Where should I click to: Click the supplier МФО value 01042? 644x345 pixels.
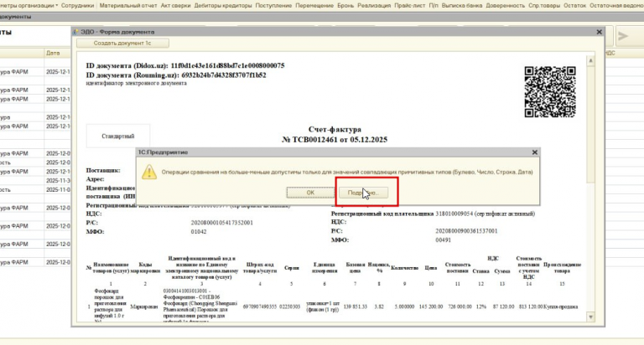pos(199,232)
